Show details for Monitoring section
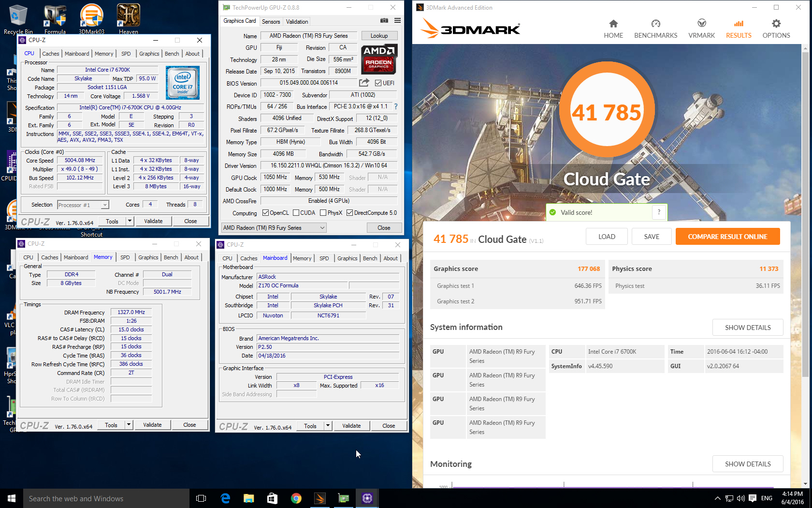 pos(748,464)
